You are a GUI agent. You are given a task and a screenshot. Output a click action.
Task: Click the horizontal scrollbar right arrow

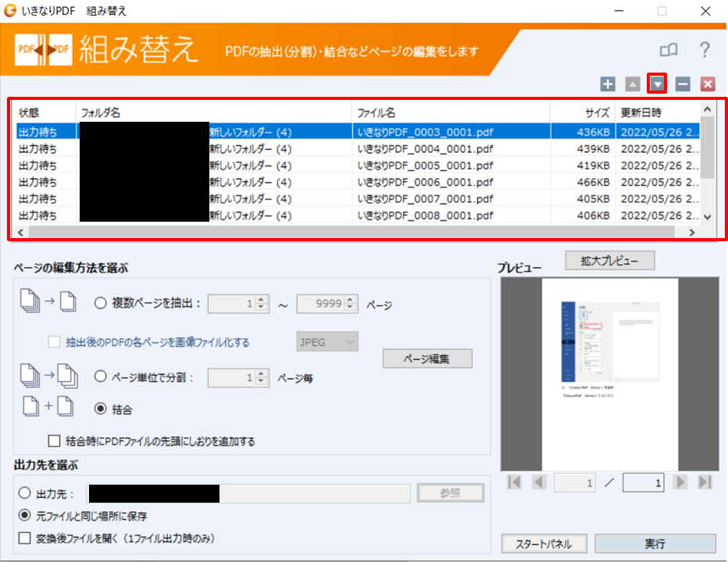coord(692,232)
